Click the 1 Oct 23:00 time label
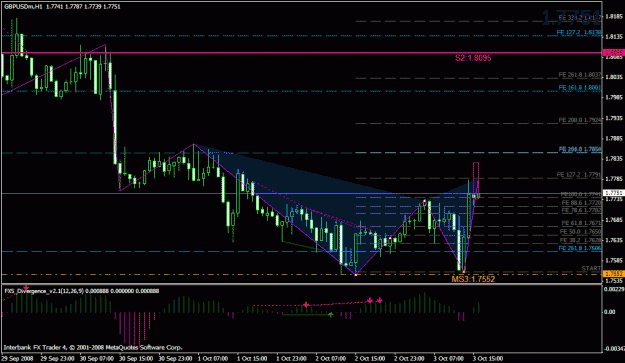Viewport: 625px width, 363px height. click(292, 358)
